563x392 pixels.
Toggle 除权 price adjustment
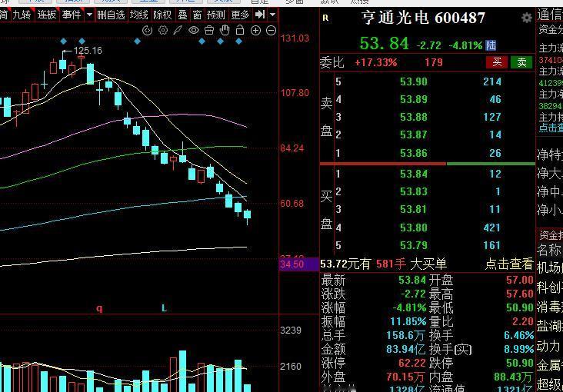(x=162, y=15)
